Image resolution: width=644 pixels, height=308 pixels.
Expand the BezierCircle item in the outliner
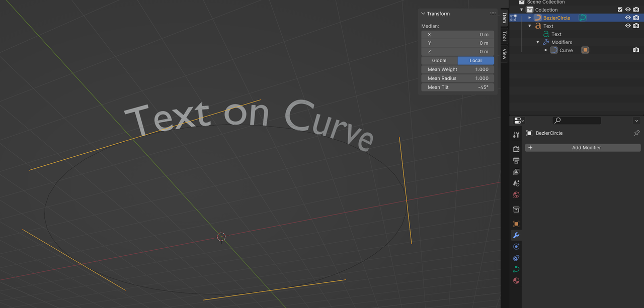[x=529, y=17]
